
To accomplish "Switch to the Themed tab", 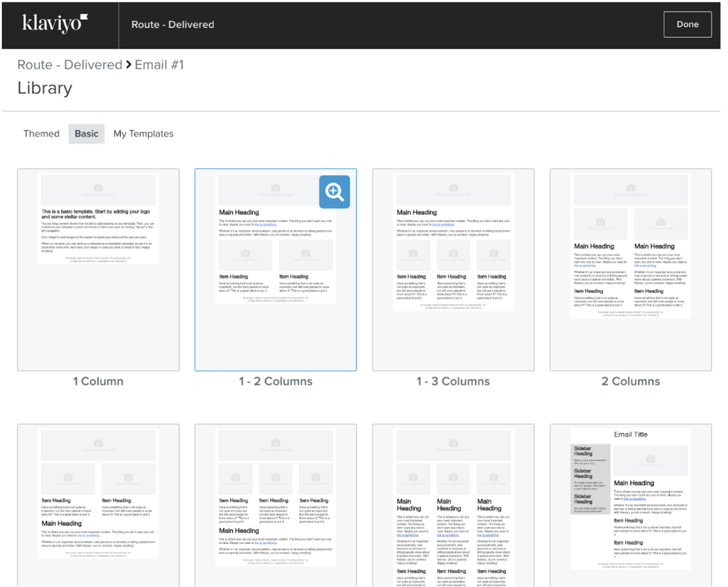I will (41, 134).
